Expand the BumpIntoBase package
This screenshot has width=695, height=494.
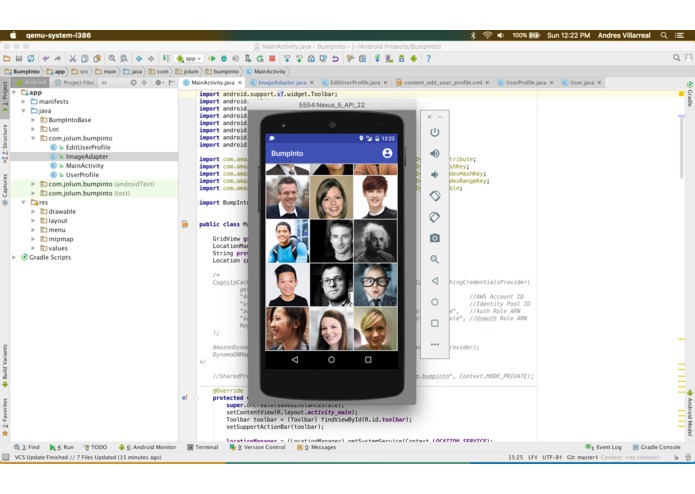(33, 120)
